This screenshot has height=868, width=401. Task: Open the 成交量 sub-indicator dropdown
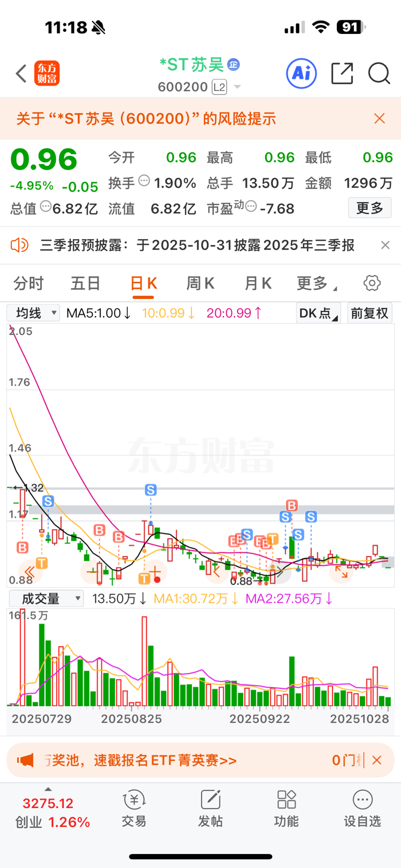pyautogui.click(x=45, y=599)
